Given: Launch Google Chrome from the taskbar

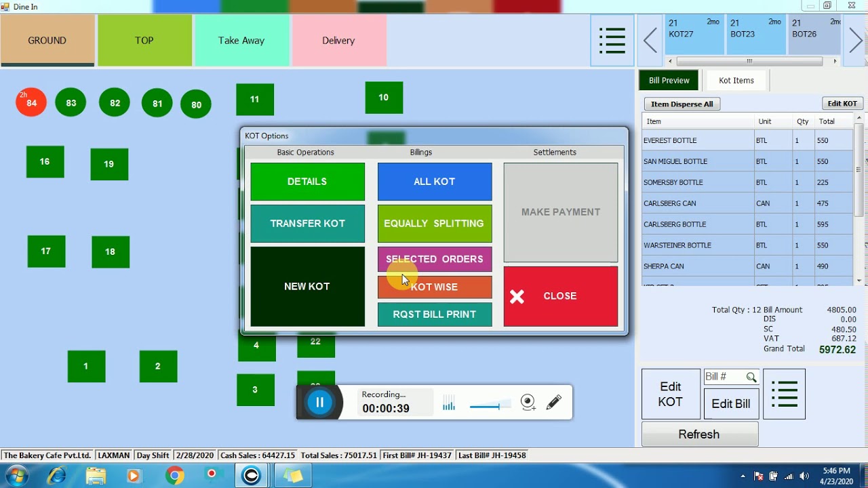Looking at the screenshot, I should pos(174,476).
